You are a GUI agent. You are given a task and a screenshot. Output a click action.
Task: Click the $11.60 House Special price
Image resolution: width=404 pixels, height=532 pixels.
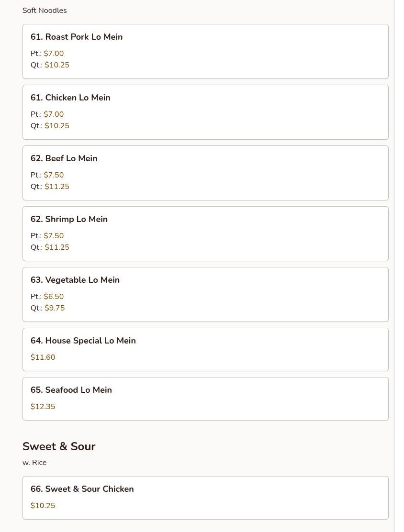click(43, 357)
